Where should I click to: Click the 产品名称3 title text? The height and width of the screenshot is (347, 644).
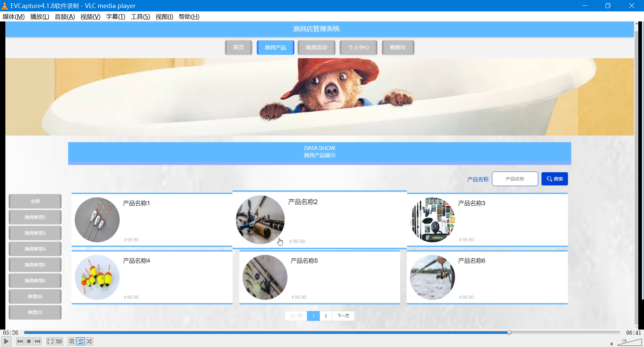pos(472,203)
